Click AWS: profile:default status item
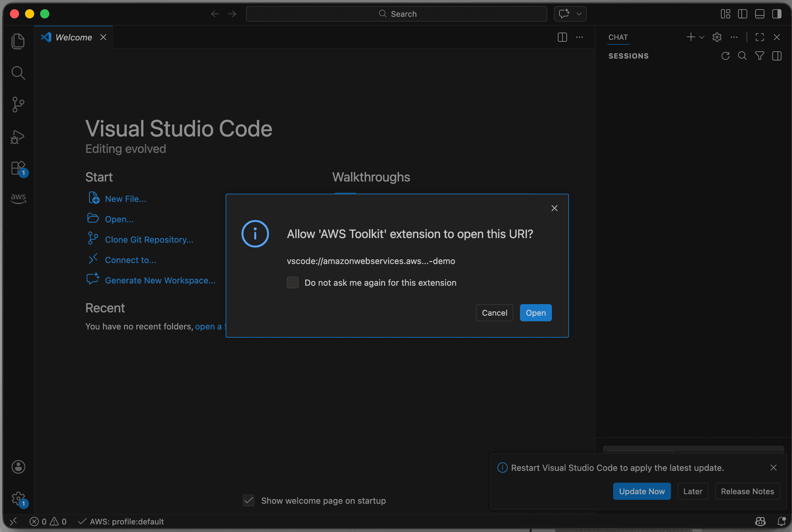 [120, 521]
